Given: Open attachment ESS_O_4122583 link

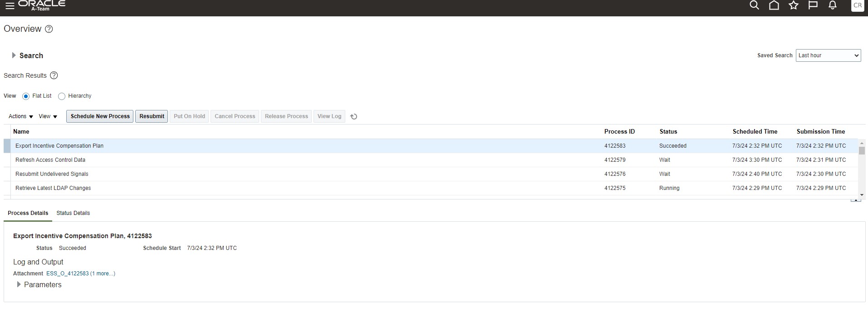Looking at the screenshot, I should (x=68, y=274).
